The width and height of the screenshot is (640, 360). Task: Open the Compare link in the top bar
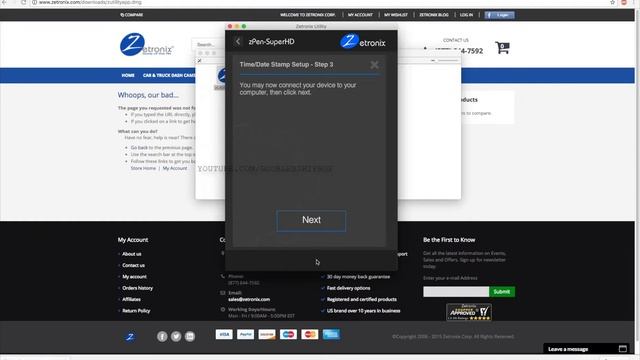tap(131, 15)
